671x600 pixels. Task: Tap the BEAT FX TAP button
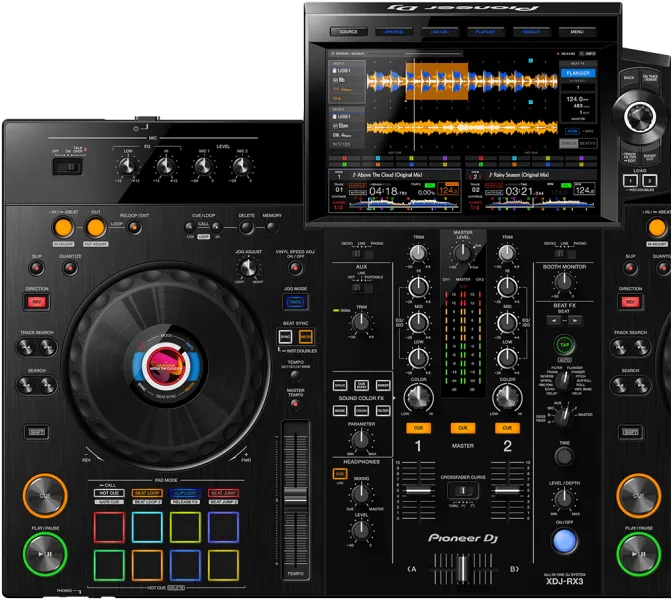pos(564,345)
